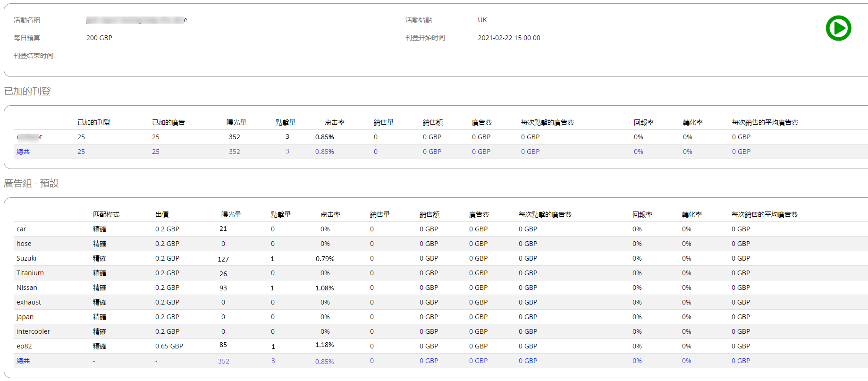Click the 21 impressions value for car

click(x=223, y=229)
